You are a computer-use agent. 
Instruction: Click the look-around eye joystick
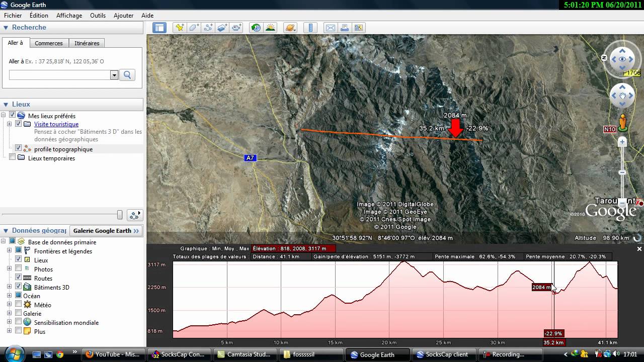tap(622, 59)
